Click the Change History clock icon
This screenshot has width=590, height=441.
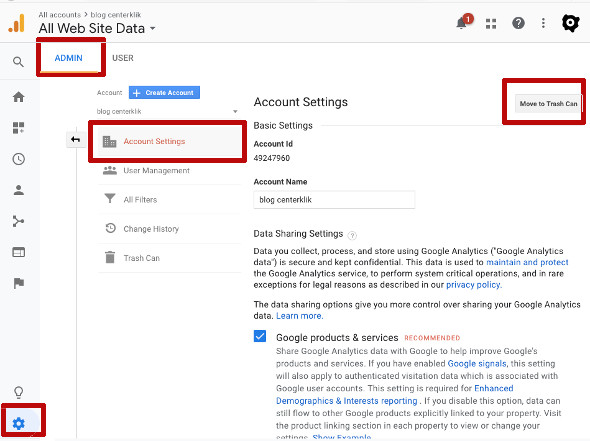[110, 228]
